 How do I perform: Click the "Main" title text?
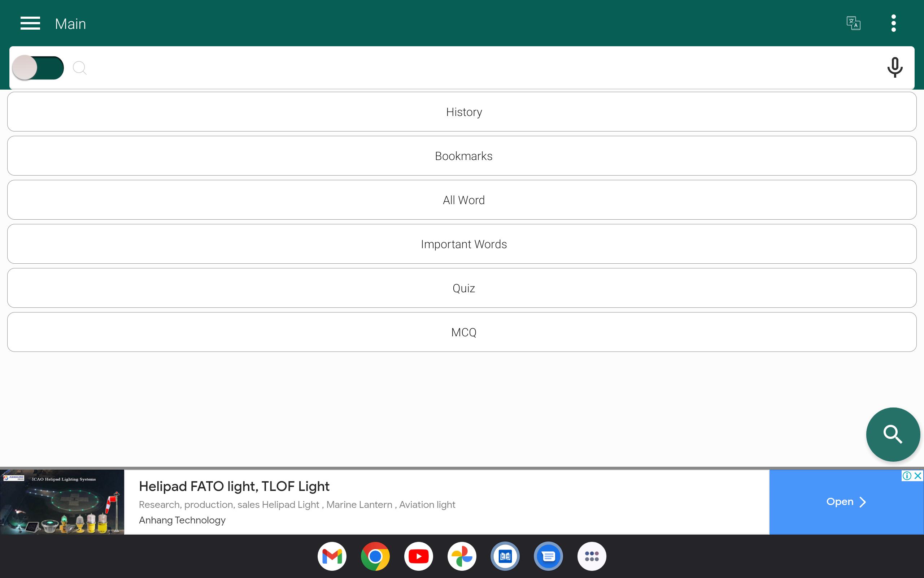pos(70,24)
